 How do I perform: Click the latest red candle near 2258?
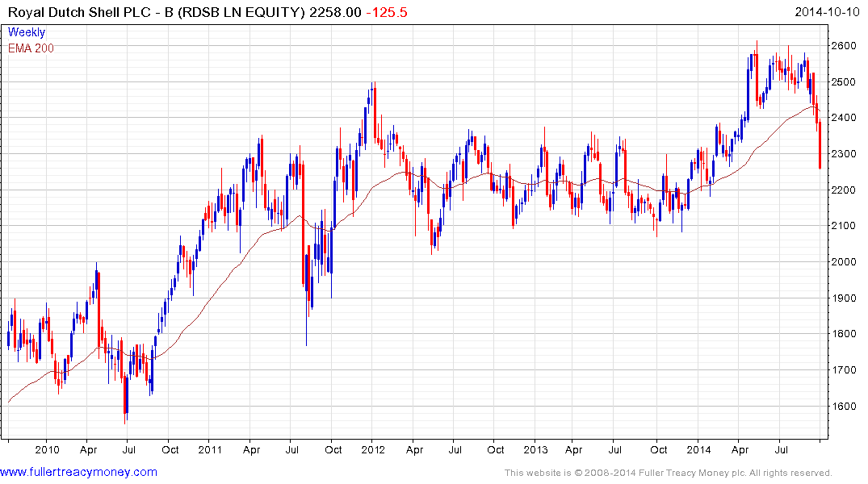coord(820,145)
